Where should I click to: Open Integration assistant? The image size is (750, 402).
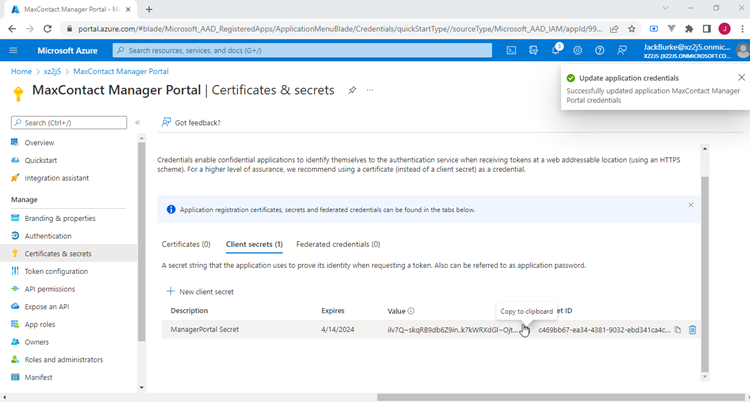tap(56, 178)
